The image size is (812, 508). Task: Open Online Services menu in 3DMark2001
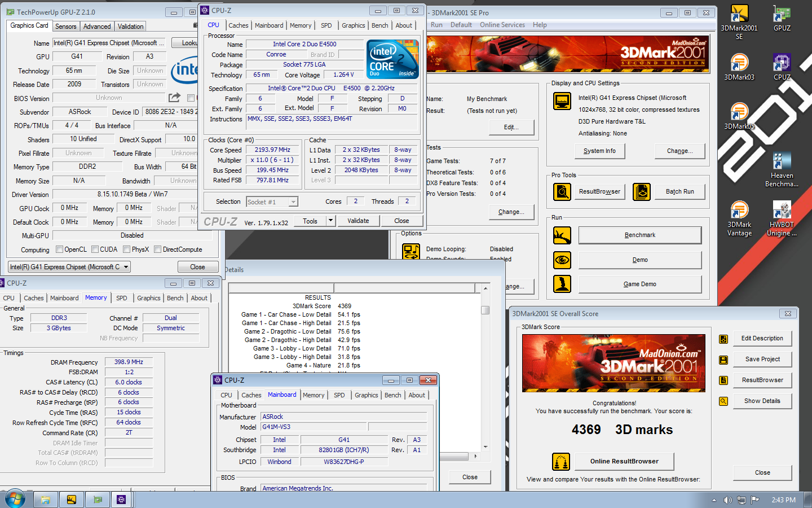tap(502, 25)
